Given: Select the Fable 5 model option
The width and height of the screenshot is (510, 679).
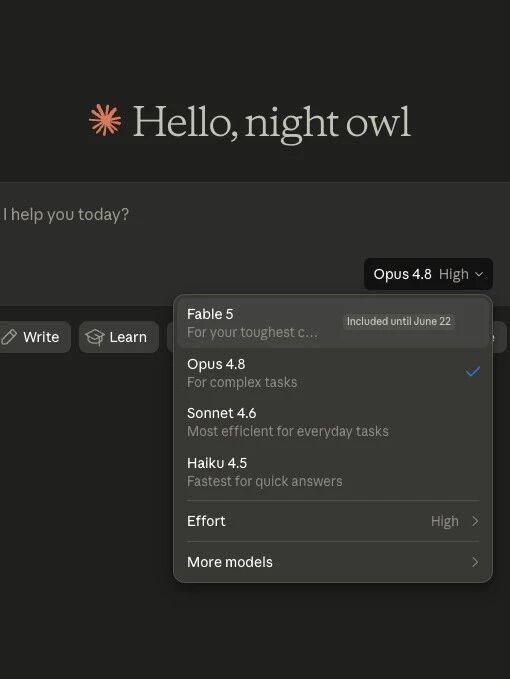Looking at the screenshot, I should (x=332, y=323).
